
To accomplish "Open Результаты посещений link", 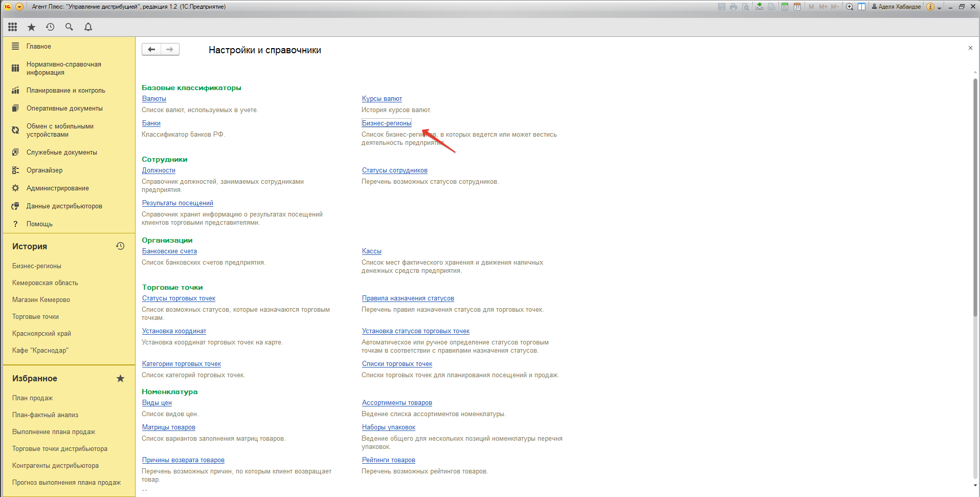I will coord(177,203).
